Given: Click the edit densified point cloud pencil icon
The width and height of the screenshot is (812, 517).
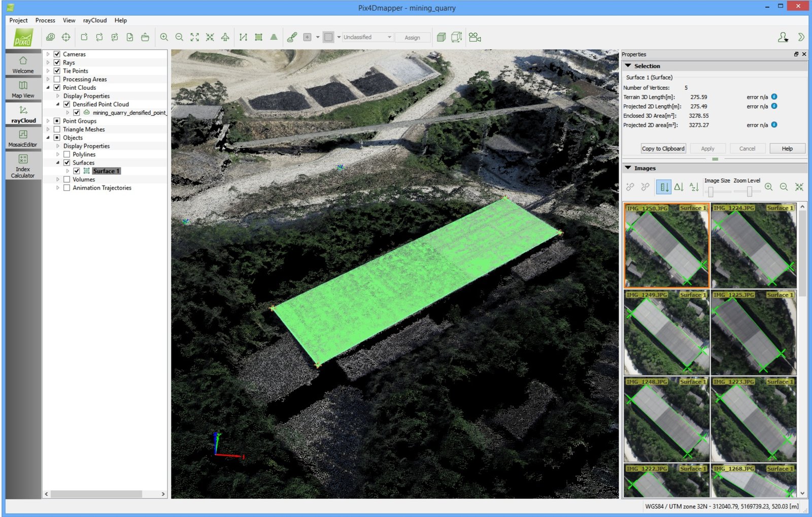Looking at the screenshot, I should click(x=292, y=37).
